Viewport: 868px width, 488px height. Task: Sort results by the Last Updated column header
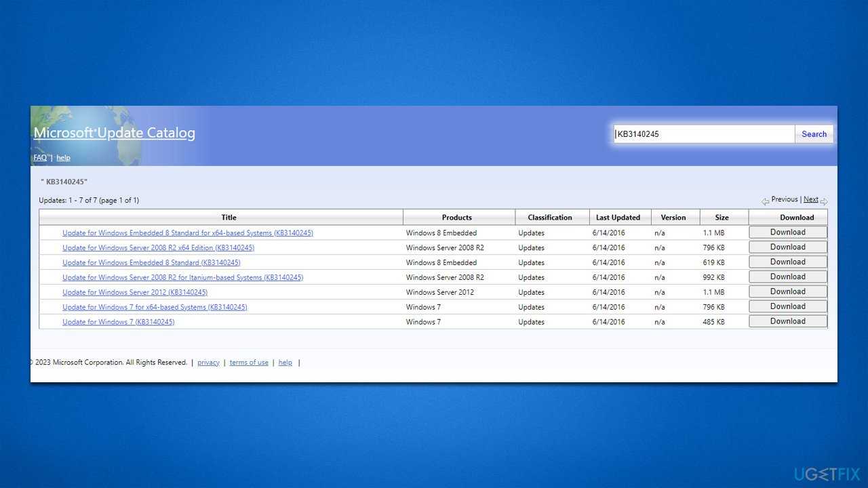pyautogui.click(x=618, y=218)
